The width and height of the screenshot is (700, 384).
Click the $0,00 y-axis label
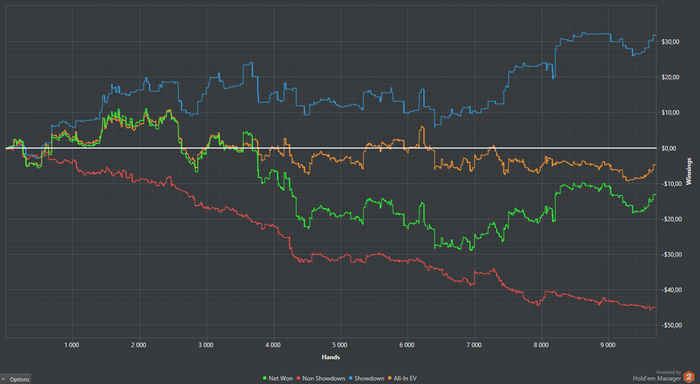[x=670, y=148]
